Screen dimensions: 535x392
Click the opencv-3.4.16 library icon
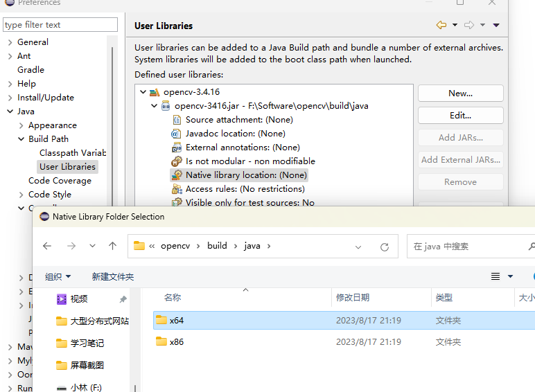click(x=155, y=92)
